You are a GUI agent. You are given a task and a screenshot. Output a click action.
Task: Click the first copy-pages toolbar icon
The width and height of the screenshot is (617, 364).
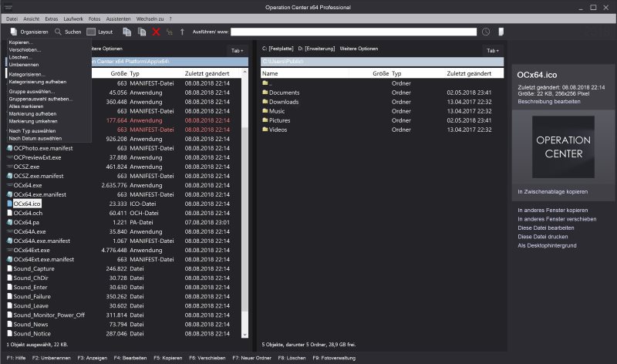click(126, 32)
